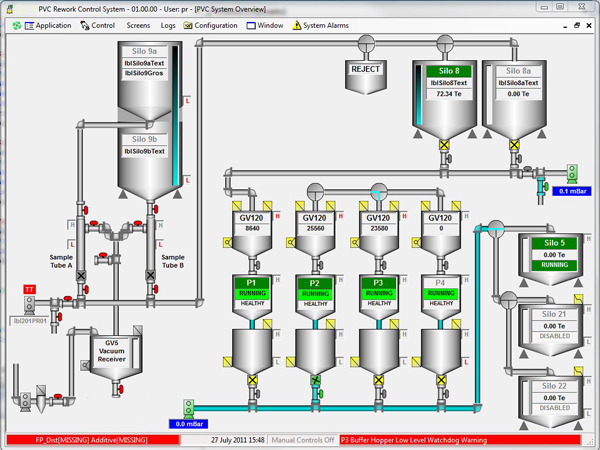Click the GV5 Vacuum Receiver side sensor icon
600x450 pixels.
pyautogui.click(x=85, y=365)
